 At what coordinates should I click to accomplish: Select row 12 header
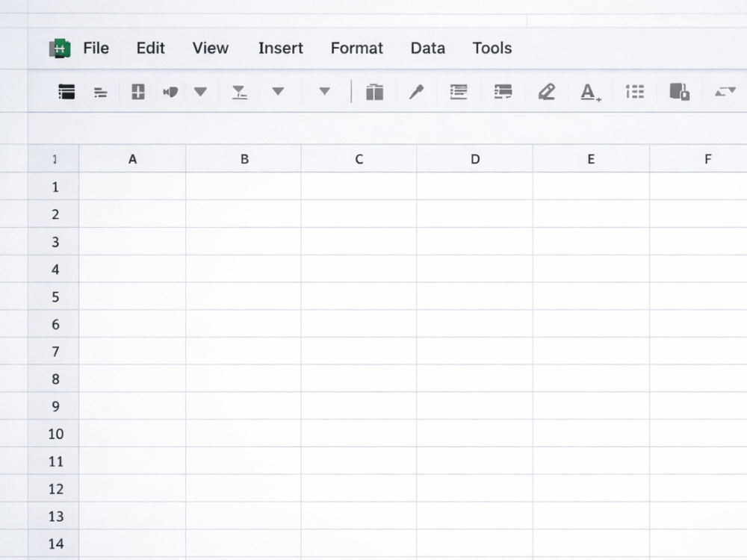tap(53, 488)
